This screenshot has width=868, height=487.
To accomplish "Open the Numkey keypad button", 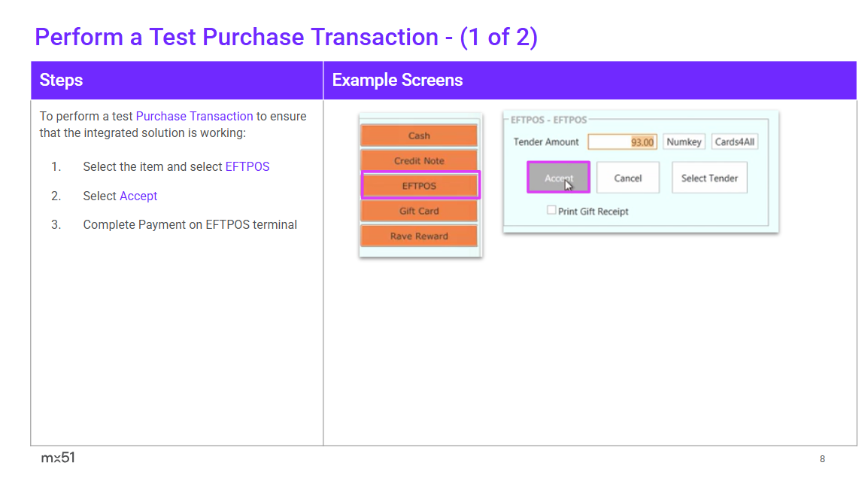I will point(683,142).
